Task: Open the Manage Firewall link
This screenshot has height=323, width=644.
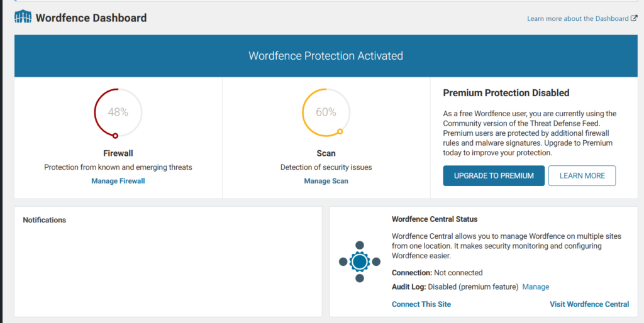Action: point(118,181)
